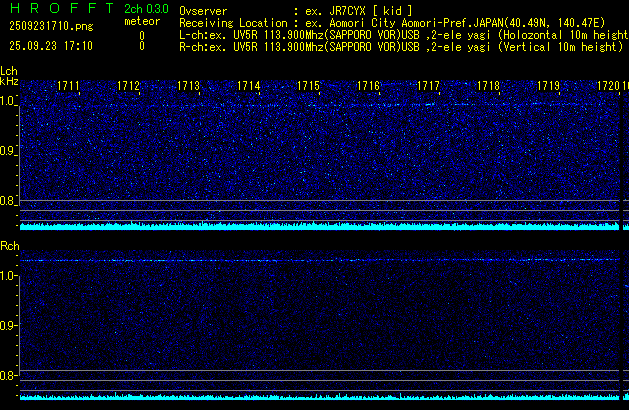
Task: Click the 1719 time marker
Action: coord(548,87)
